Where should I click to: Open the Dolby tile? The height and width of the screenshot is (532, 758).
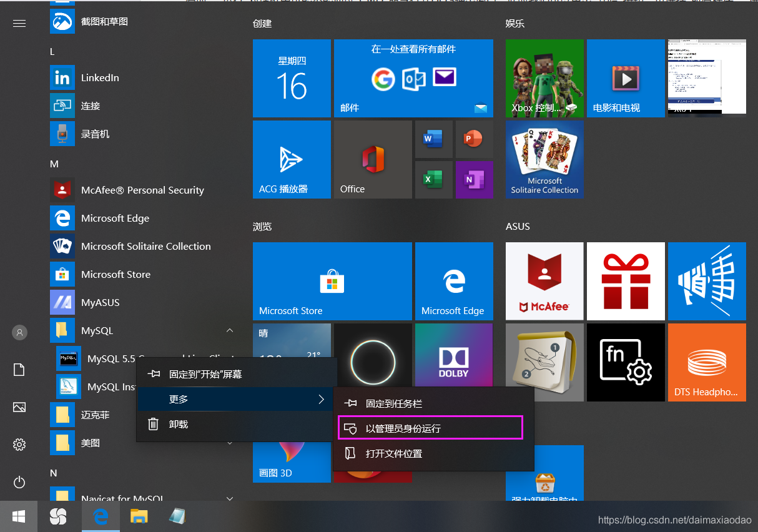tap(454, 356)
